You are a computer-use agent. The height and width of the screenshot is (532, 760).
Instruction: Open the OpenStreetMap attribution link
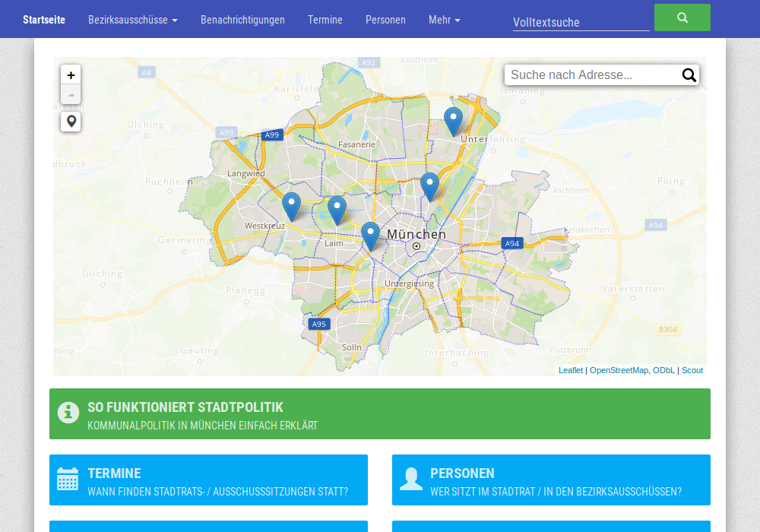point(619,370)
